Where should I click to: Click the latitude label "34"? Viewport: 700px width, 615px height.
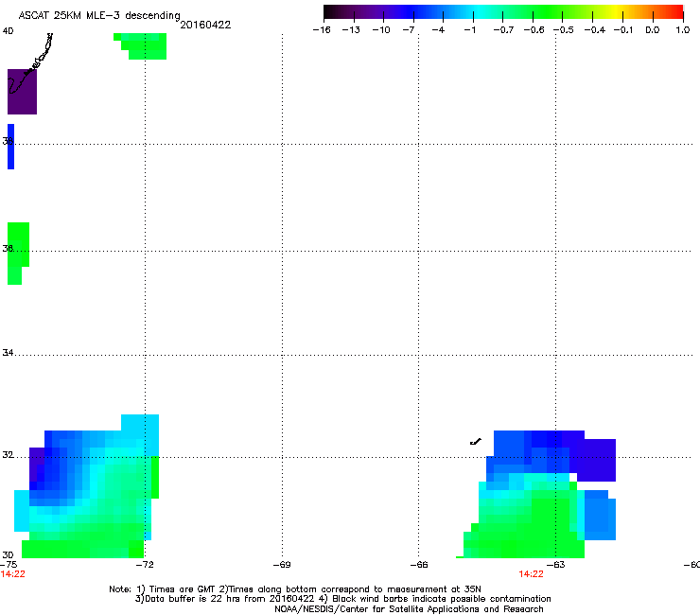8,352
